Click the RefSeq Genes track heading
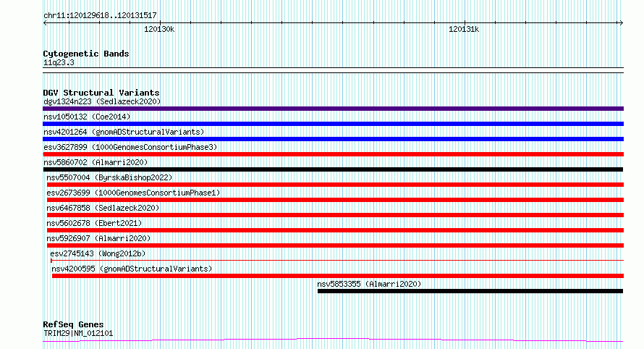The height and width of the screenshot is (349, 644). (73, 324)
